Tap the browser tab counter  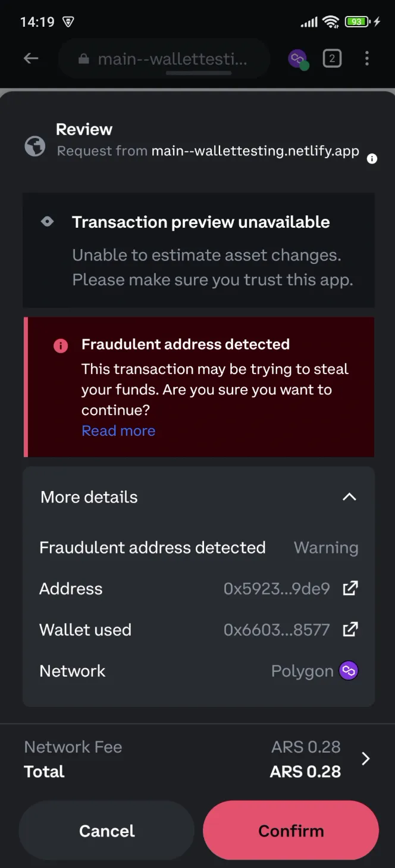point(332,58)
